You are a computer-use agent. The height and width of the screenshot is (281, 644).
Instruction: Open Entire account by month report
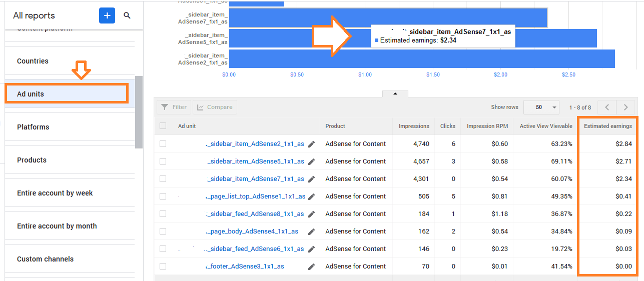coord(70,226)
